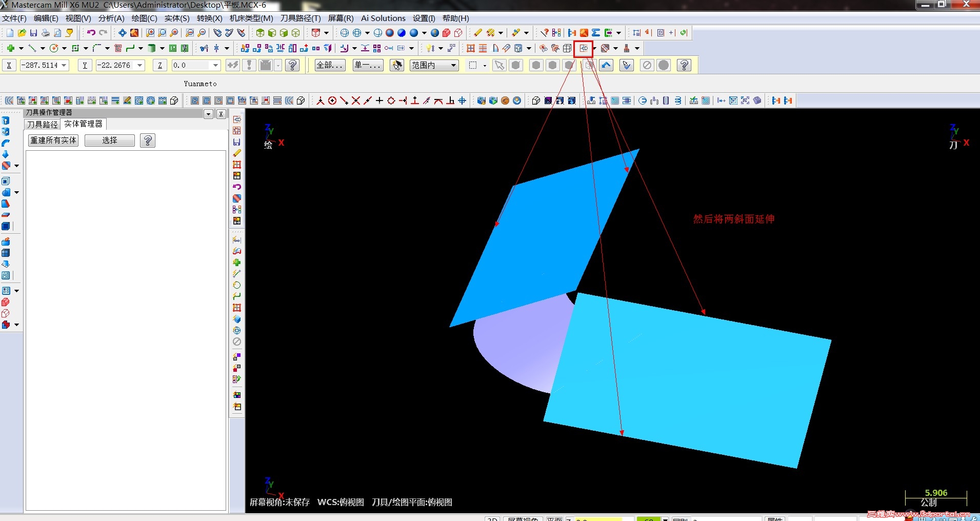
Task: Click the Redo arrow icon
Action: (103, 33)
